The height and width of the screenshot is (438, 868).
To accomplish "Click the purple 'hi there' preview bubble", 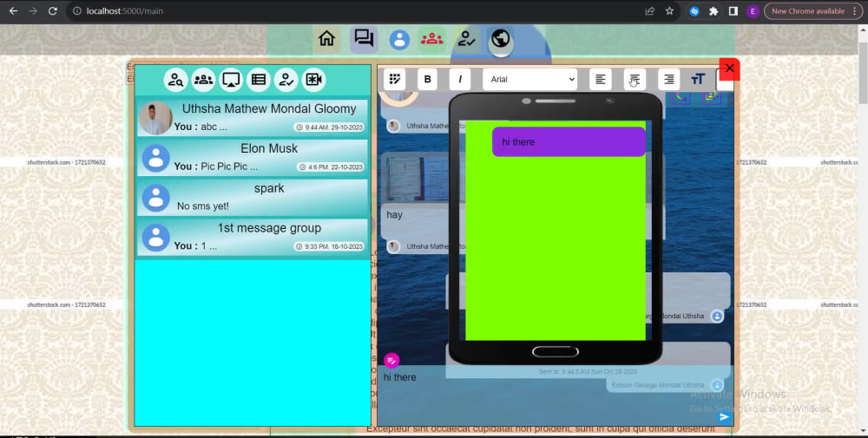I will [x=569, y=142].
